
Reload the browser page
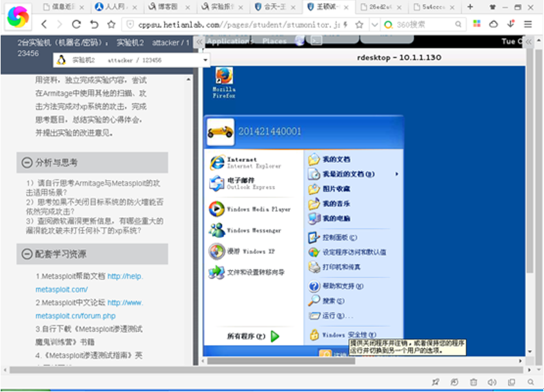(76, 24)
